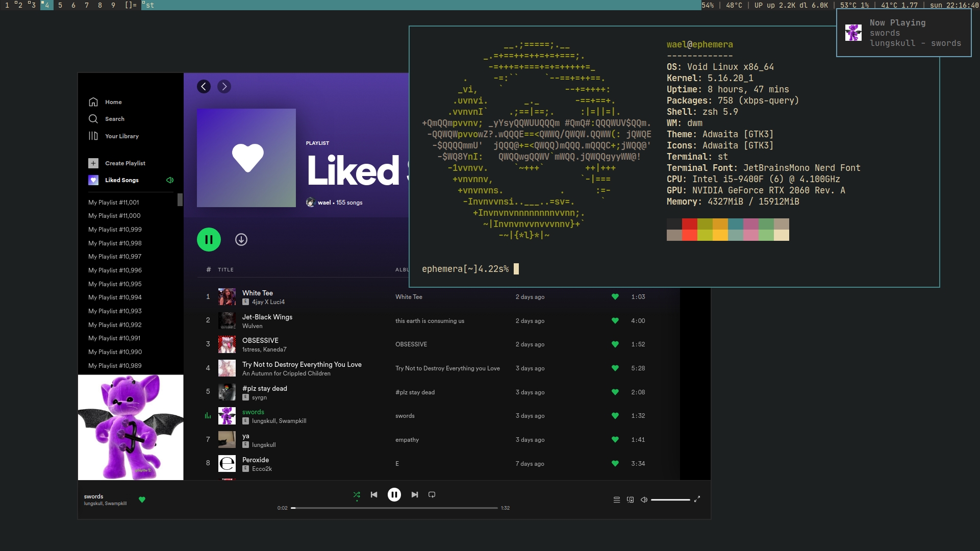The height and width of the screenshot is (551, 980).
Task: Click the Liked Songs heart cover image
Action: coord(246,158)
